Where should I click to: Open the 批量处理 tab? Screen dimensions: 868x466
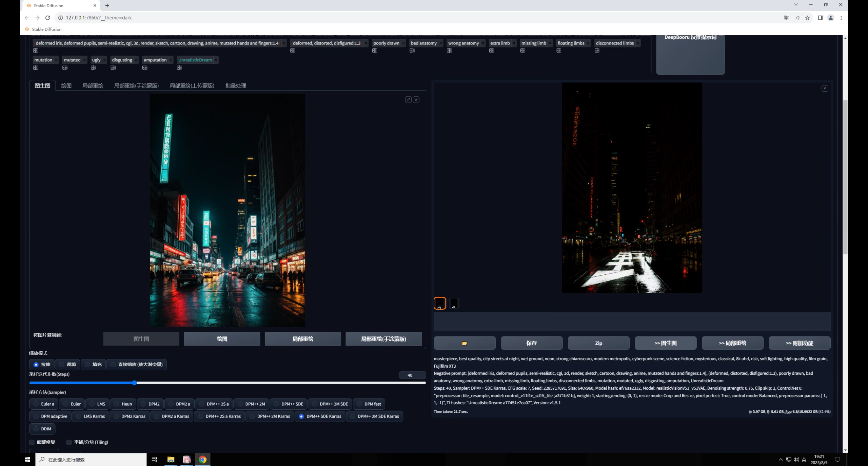235,85
